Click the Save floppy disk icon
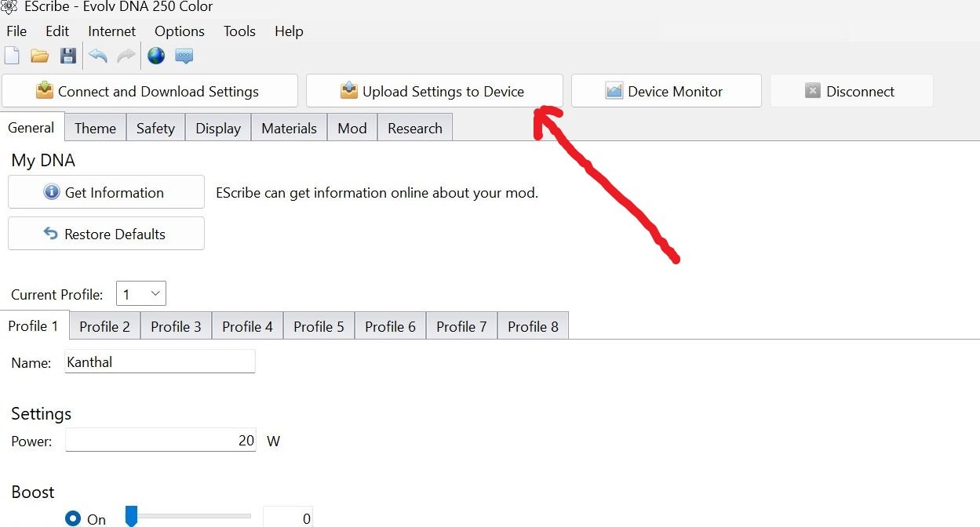980x527 pixels. [x=68, y=56]
